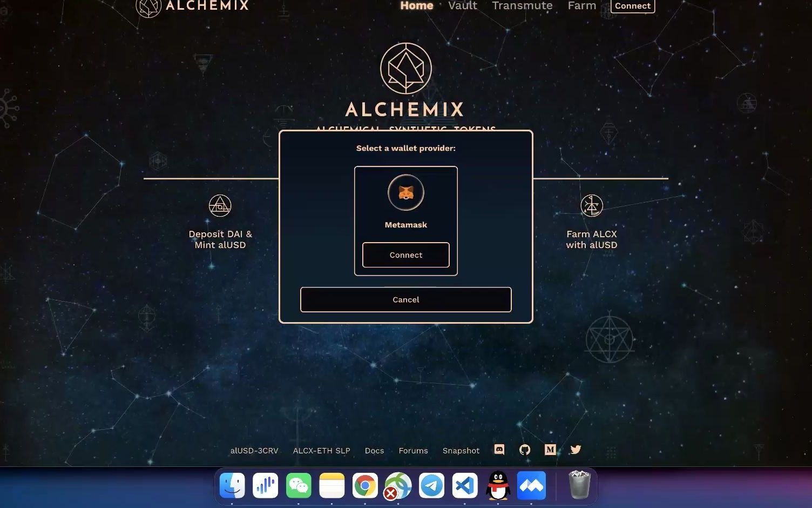Select the Deposit DAI & Mint alUSD text
The width and height of the screenshot is (812, 508).
(220, 239)
